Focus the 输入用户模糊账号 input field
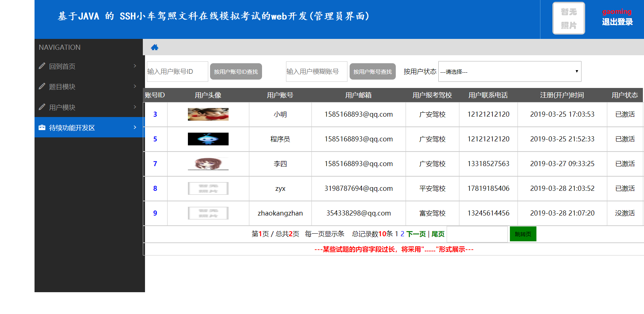 [316, 72]
